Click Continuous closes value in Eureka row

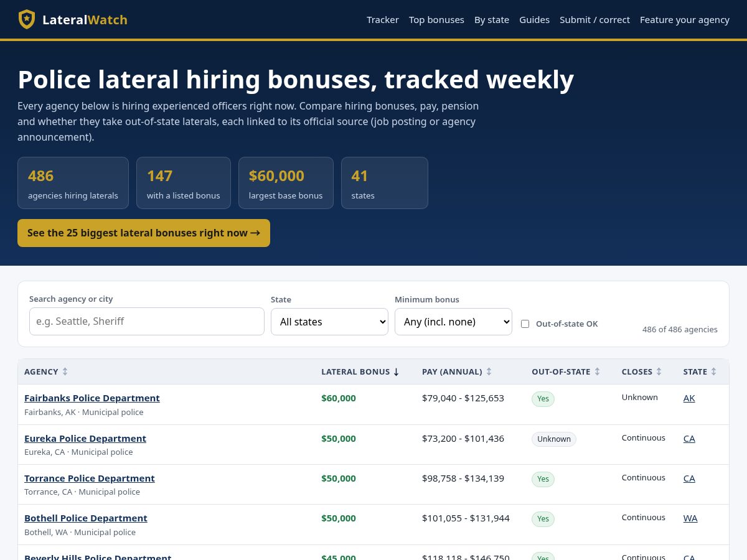(x=644, y=437)
